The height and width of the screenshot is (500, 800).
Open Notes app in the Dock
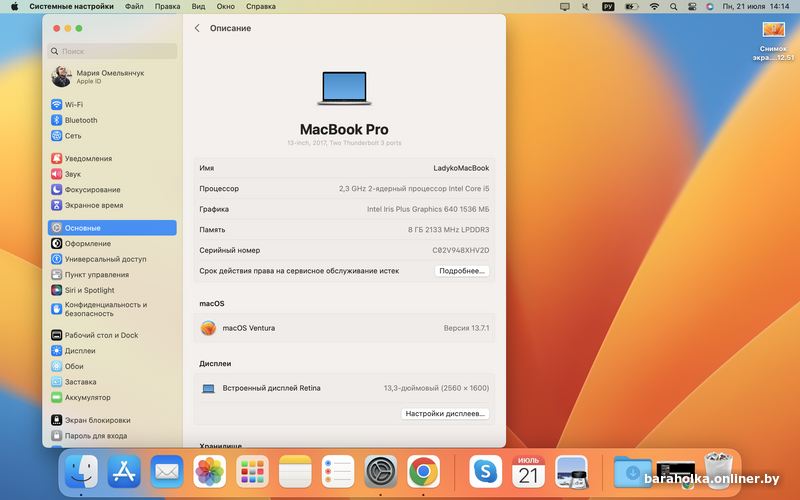click(295, 472)
